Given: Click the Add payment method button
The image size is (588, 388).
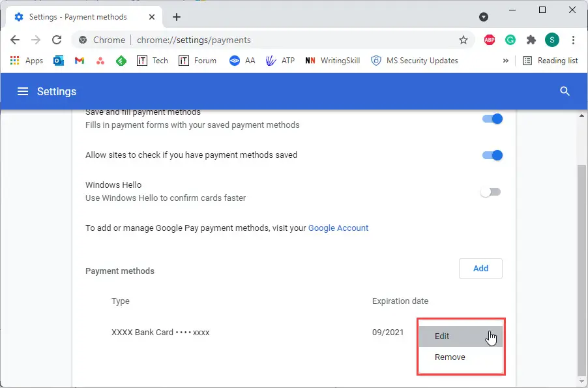Looking at the screenshot, I should 480,269.
